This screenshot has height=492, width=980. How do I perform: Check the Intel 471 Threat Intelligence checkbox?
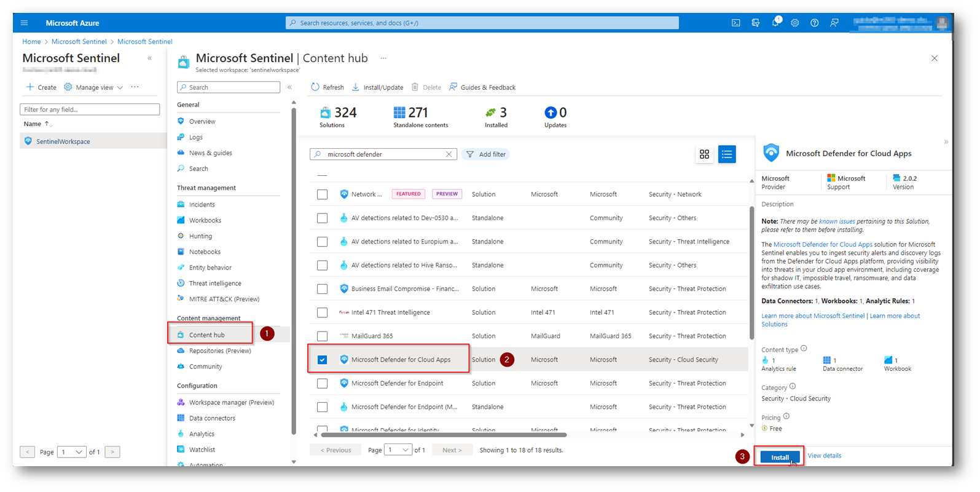(322, 313)
